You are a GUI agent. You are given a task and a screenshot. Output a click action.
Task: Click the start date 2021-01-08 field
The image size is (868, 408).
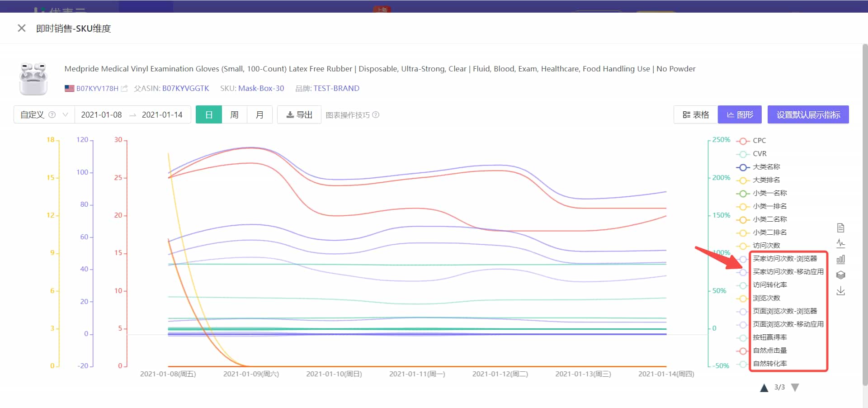102,115
